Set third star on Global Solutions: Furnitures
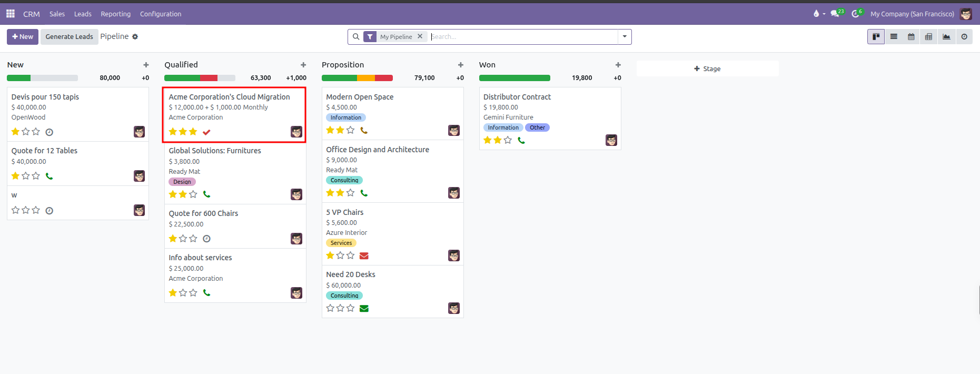 click(x=193, y=194)
